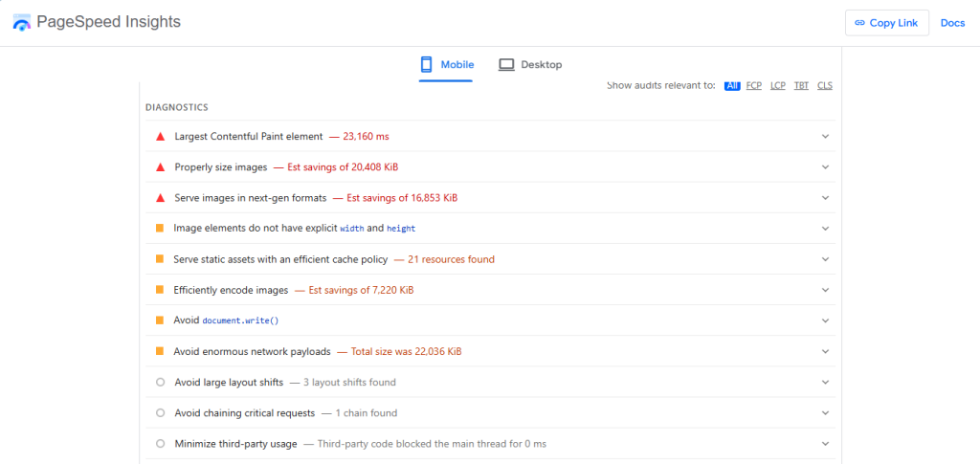Click the orange square beside Avoid document.write()
This screenshot has height=464, width=980.
(x=160, y=320)
